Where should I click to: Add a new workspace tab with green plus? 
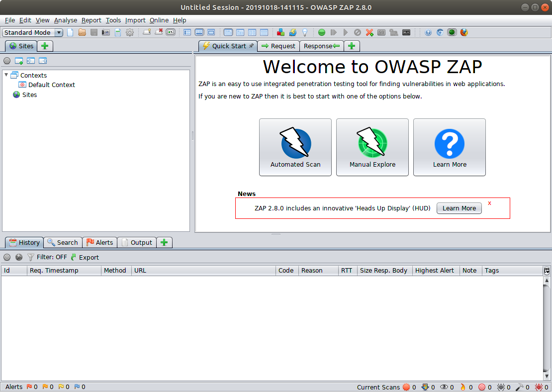(x=352, y=46)
